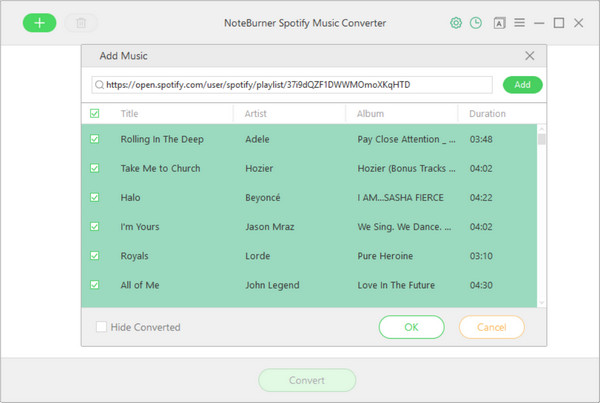Click duration '03:48'

pyautogui.click(x=481, y=139)
